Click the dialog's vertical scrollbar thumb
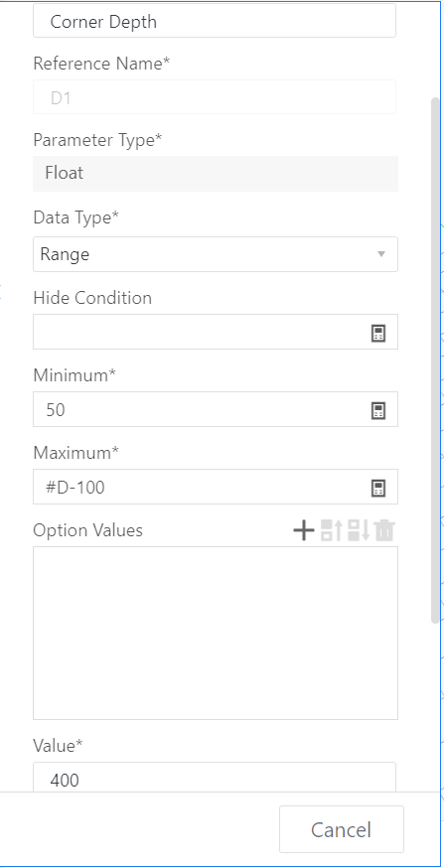The height and width of the screenshot is (868, 444). [436, 361]
